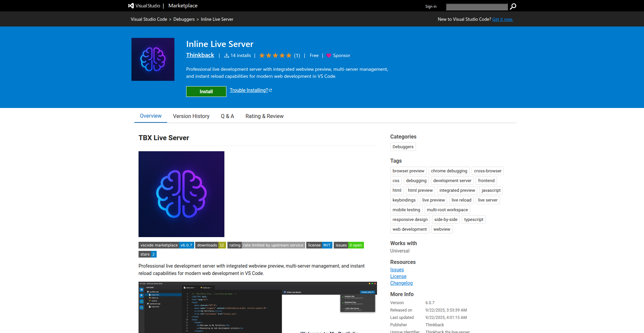Click the chrome debugging tag
The image size is (644, 333).
(449, 171)
